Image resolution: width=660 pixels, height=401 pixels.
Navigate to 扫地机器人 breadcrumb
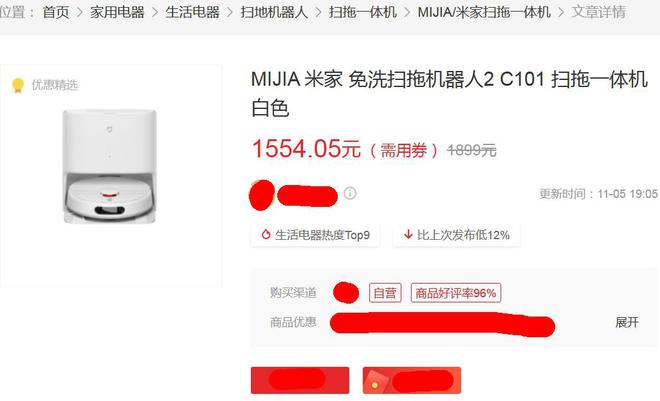(x=274, y=12)
